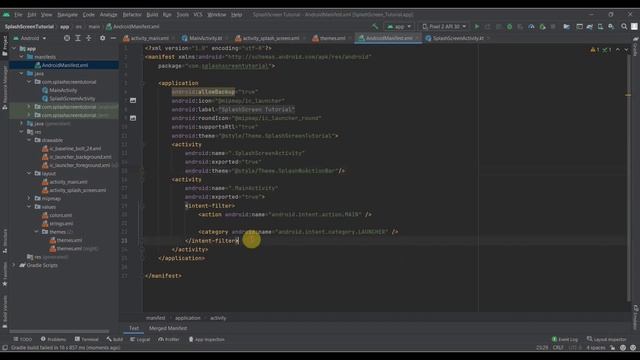Open the Logcat tool window
This screenshot has height=360, width=640.
coord(140,340)
